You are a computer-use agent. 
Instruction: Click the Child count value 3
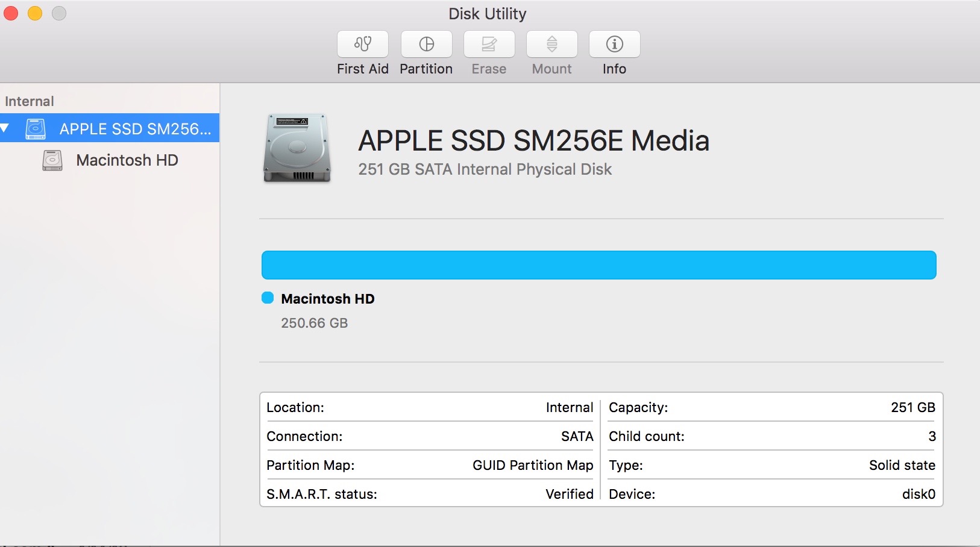coord(932,437)
